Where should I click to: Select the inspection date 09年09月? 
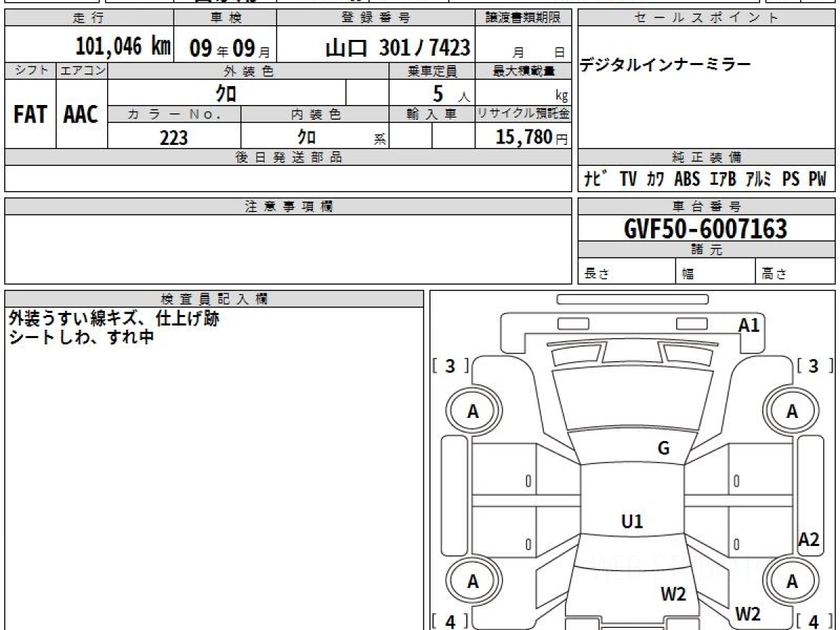click(x=230, y=48)
